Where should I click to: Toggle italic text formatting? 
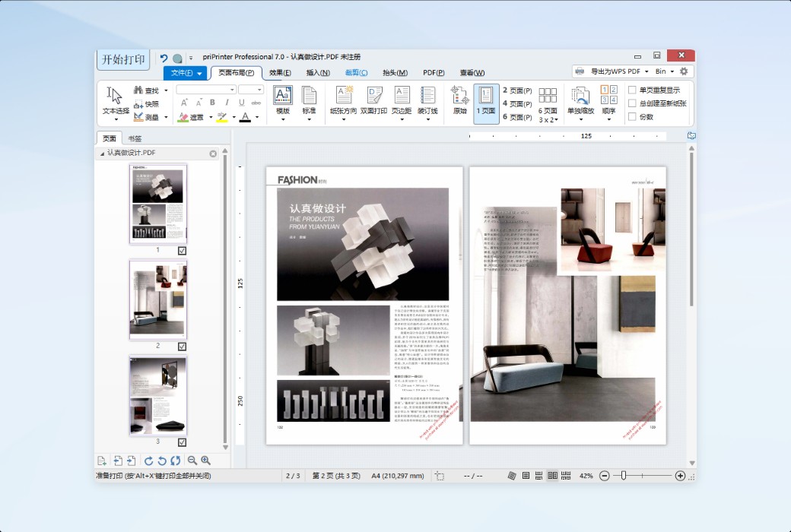coord(227,103)
